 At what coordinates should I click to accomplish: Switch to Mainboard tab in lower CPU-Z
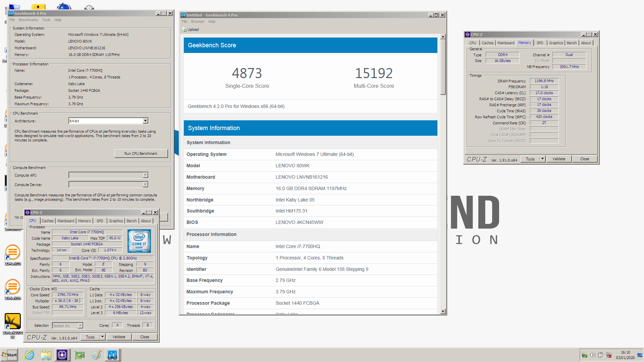pyautogui.click(x=66, y=221)
